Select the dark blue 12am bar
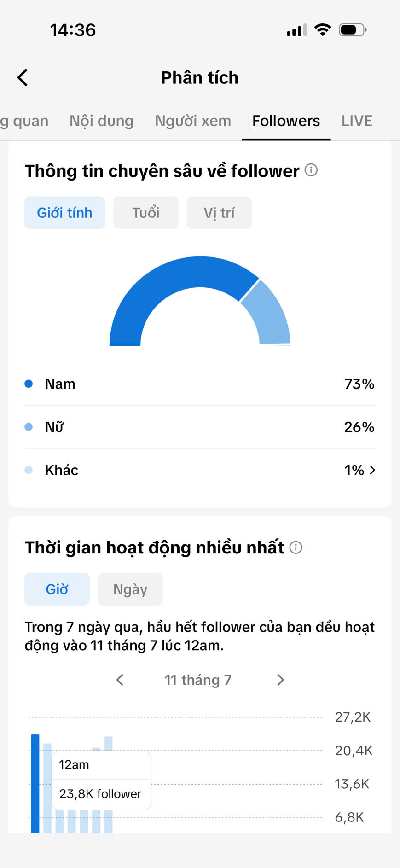Screen dimensions: 400x868 click(x=35, y=783)
